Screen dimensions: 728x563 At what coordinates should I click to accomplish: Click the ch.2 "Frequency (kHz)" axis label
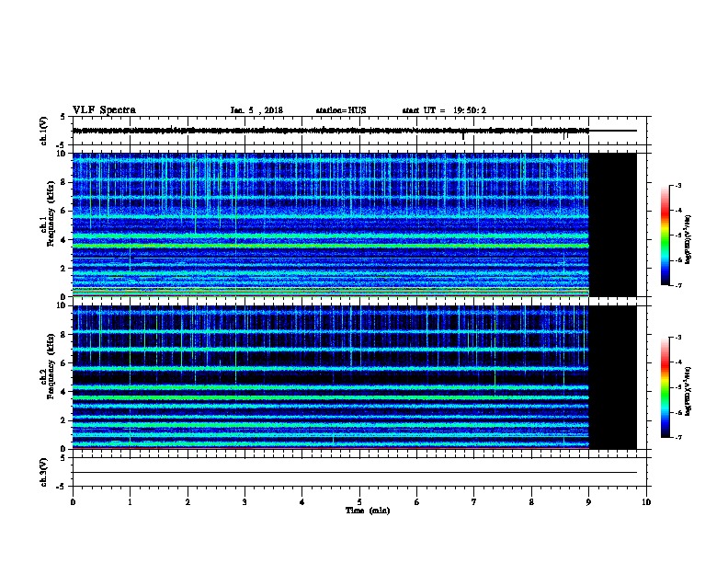[x=51, y=366]
